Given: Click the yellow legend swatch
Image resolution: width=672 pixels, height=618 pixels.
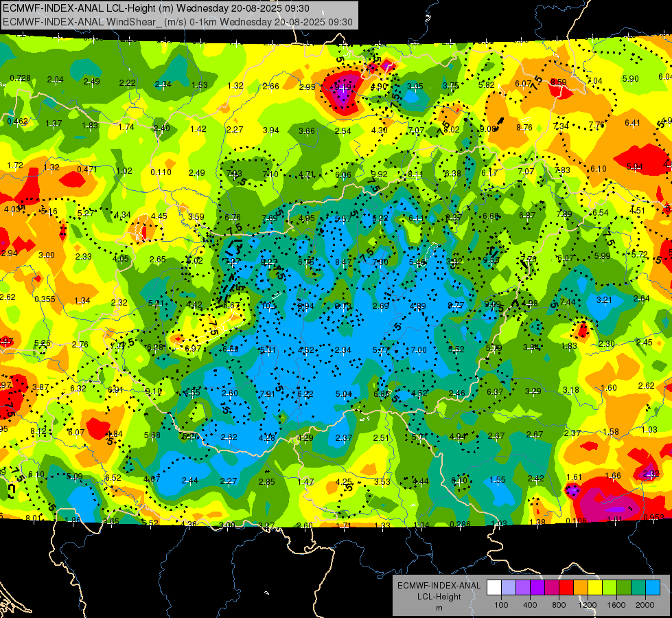Looking at the screenshot, I should 595,587.
